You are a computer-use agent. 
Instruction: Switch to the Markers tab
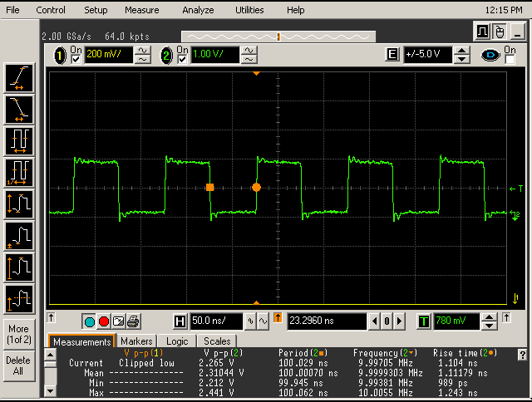[x=136, y=341]
